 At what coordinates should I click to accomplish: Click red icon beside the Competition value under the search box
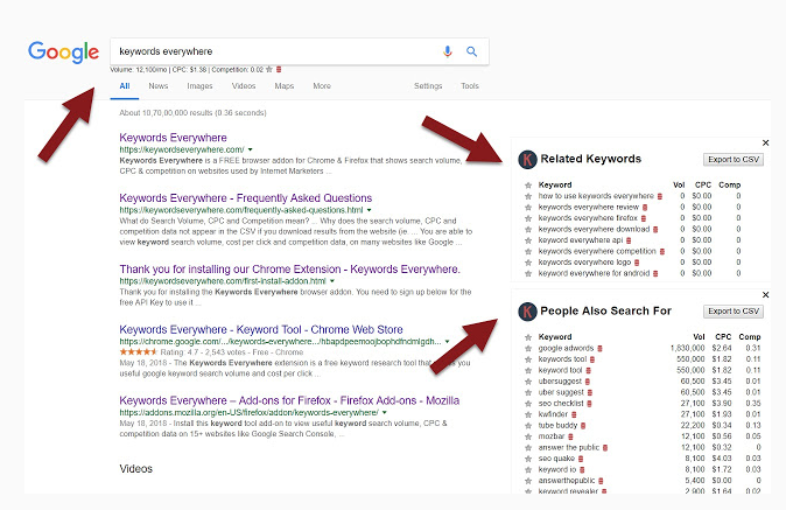(279, 69)
